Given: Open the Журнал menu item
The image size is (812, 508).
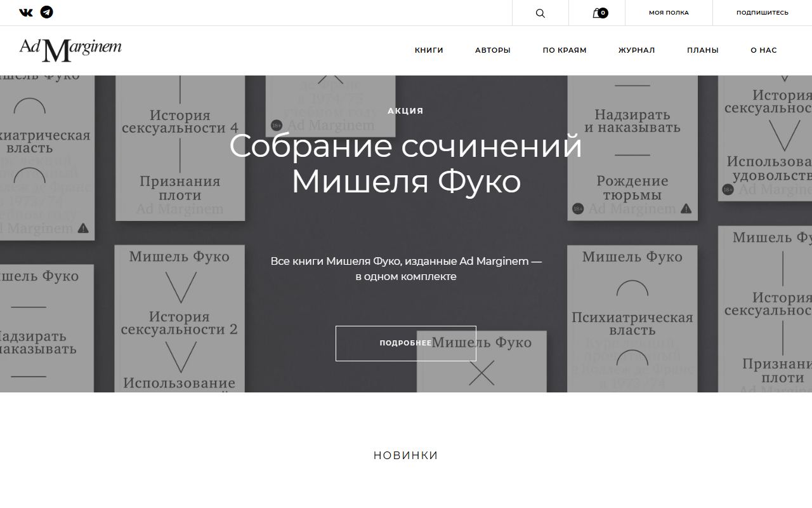Looking at the screenshot, I should point(637,50).
